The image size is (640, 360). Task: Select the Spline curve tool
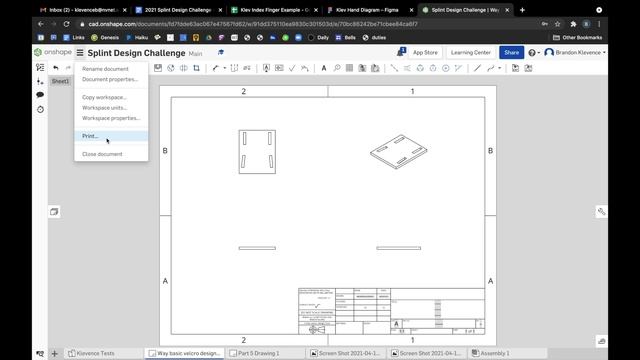491,68
